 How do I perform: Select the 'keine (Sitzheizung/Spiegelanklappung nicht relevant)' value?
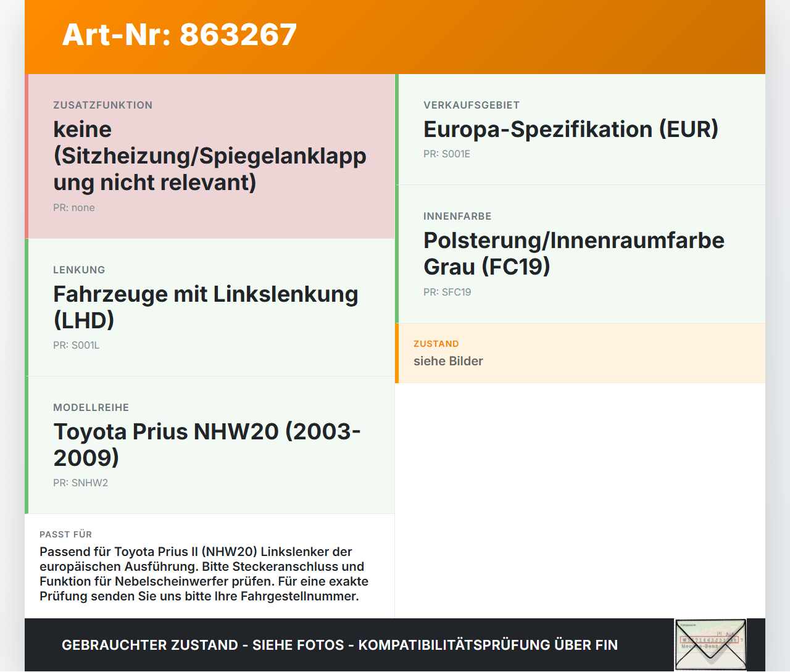210,156
